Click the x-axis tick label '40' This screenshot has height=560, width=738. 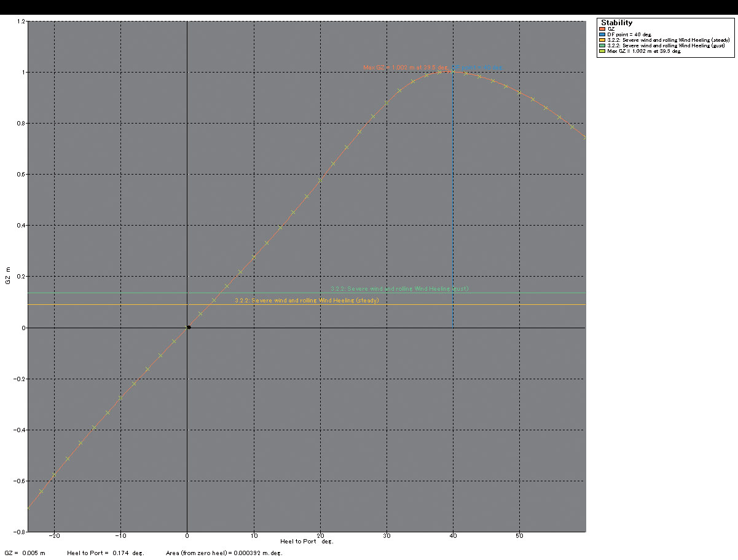coord(453,535)
